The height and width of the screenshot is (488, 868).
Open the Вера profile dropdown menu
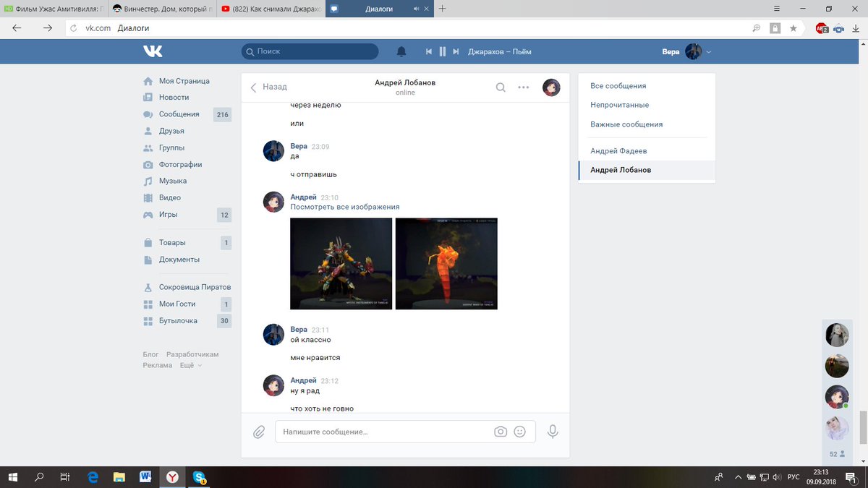click(x=687, y=52)
